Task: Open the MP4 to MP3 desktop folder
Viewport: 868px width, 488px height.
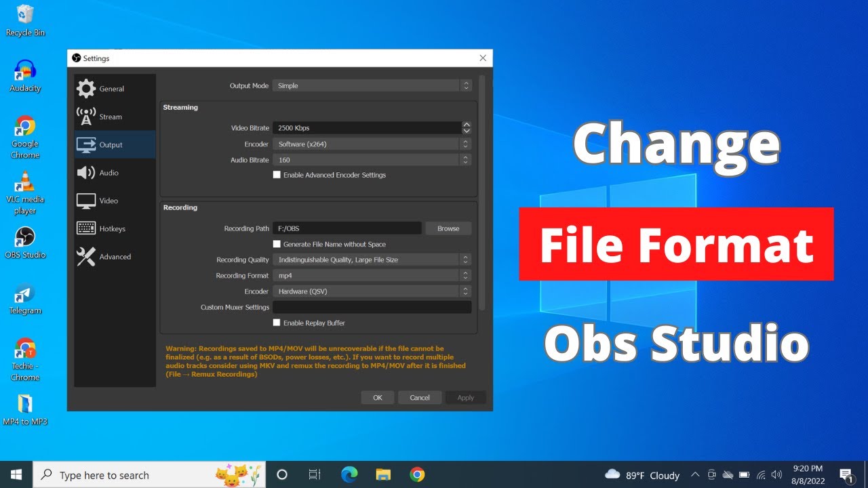Action: pos(25,410)
